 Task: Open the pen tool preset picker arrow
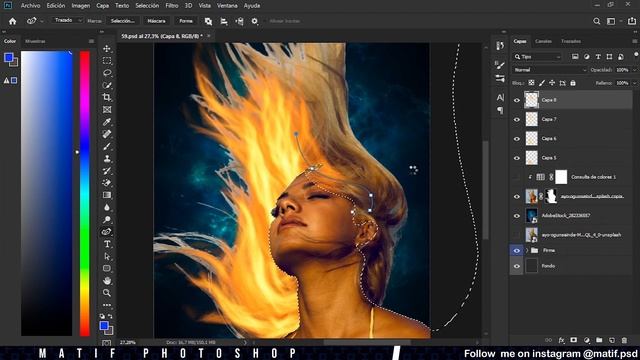click(x=42, y=21)
